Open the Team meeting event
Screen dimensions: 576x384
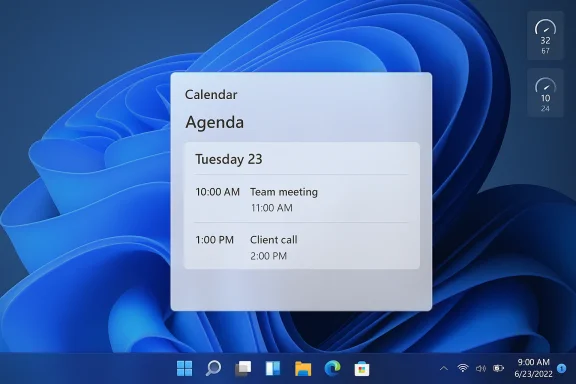tap(301, 199)
